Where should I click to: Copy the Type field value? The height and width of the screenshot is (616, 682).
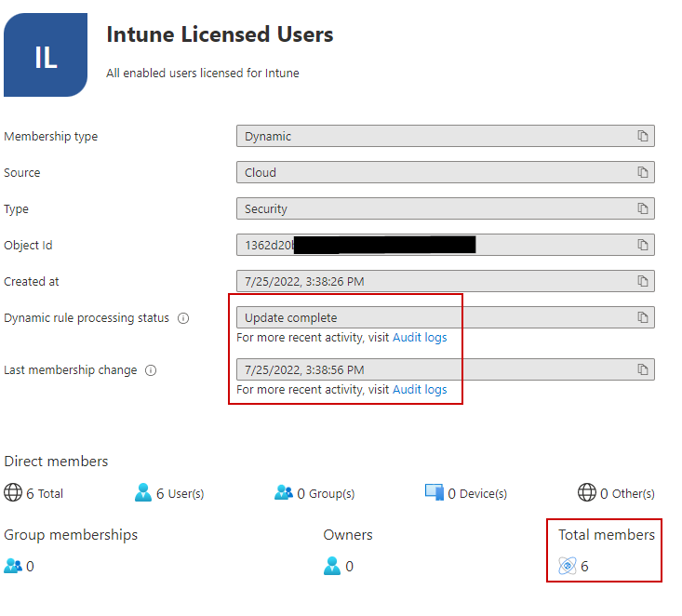coord(642,208)
